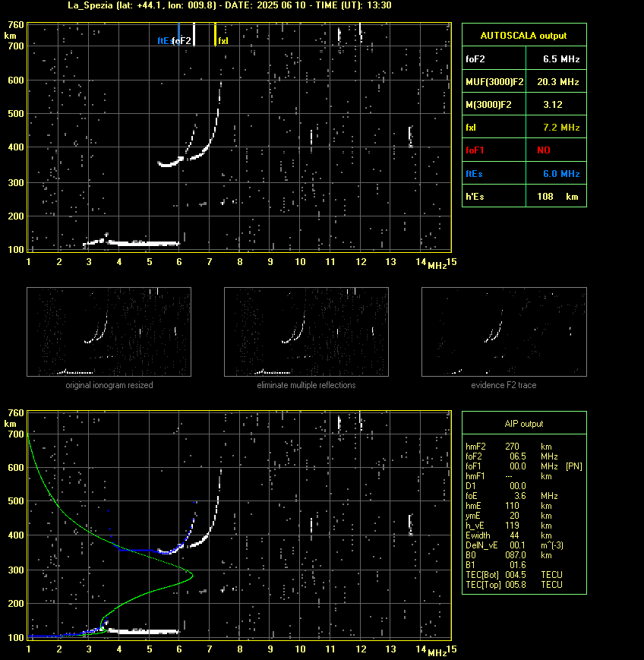This screenshot has width=644, height=660.
Task: Click the AIP output header
Action: (x=524, y=424)
